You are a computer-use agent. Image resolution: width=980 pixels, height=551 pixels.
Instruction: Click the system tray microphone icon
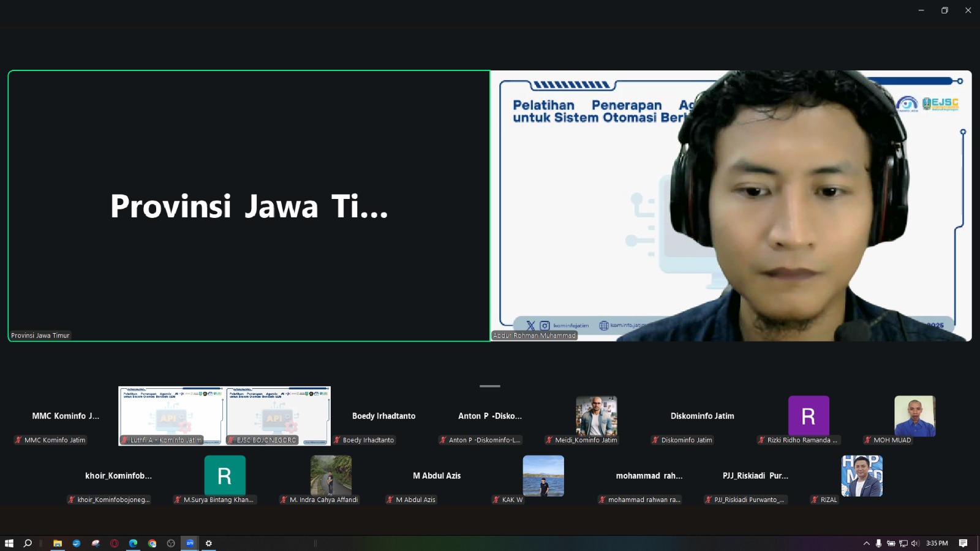coord(878,543)
